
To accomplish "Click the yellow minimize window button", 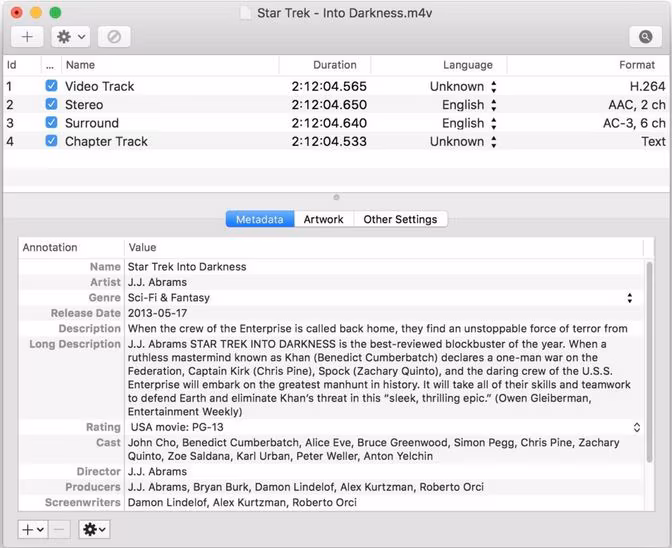I will (36, 13).
